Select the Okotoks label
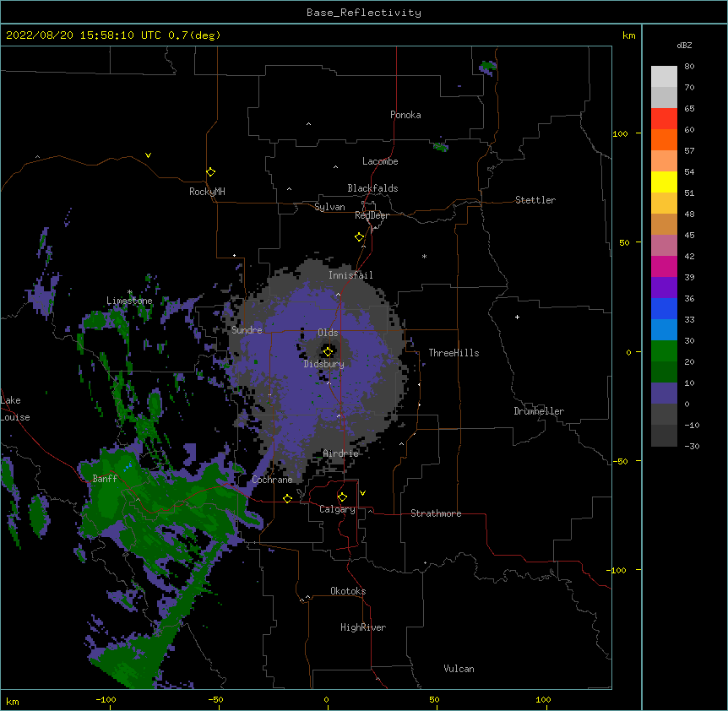 tap(348, 591)
